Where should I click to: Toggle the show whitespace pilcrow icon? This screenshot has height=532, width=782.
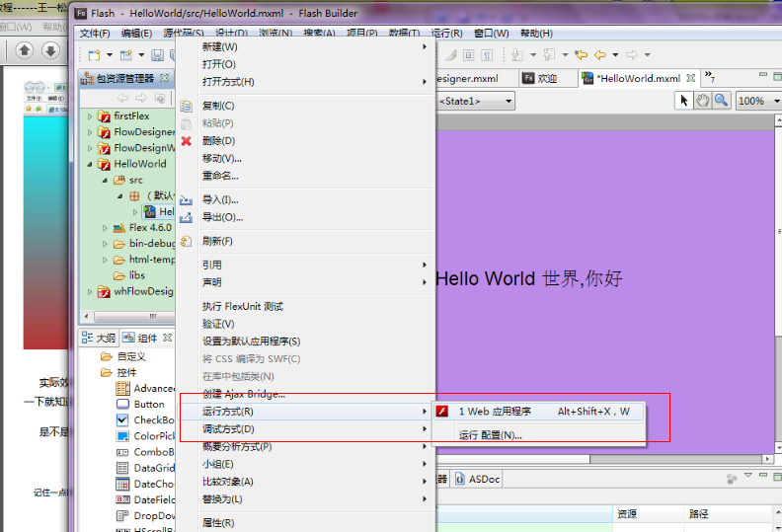pos(487,55)
